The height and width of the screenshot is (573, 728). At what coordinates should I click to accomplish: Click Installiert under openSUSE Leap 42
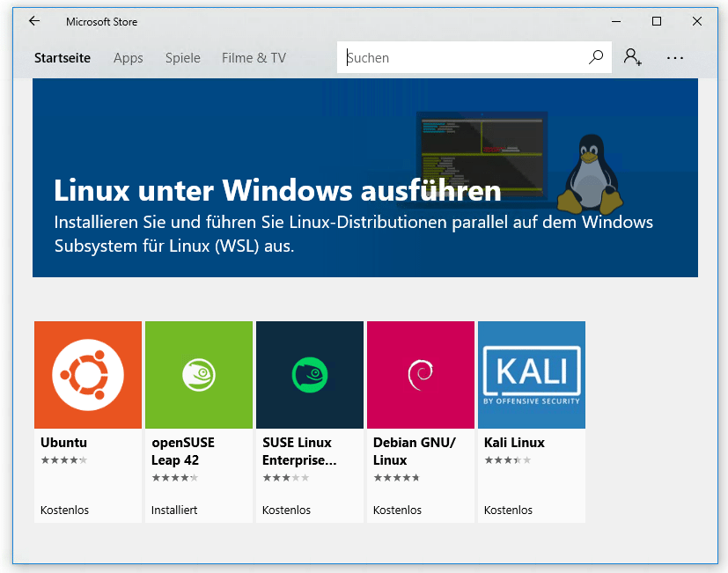174,510
